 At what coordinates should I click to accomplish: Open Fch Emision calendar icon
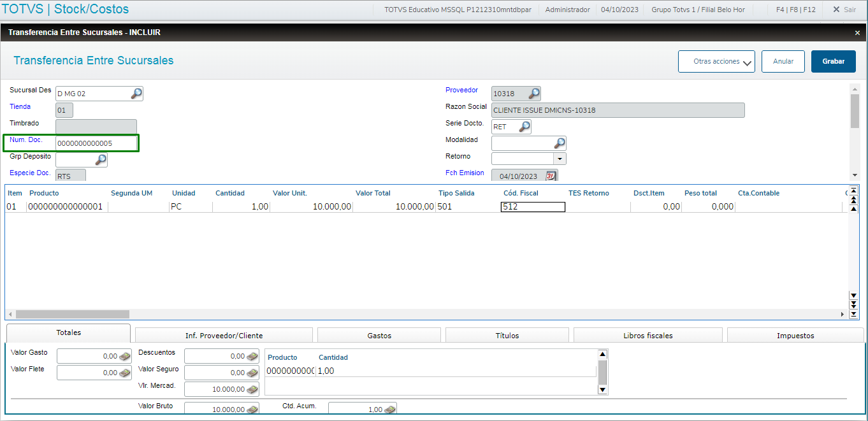pos(551,176)
